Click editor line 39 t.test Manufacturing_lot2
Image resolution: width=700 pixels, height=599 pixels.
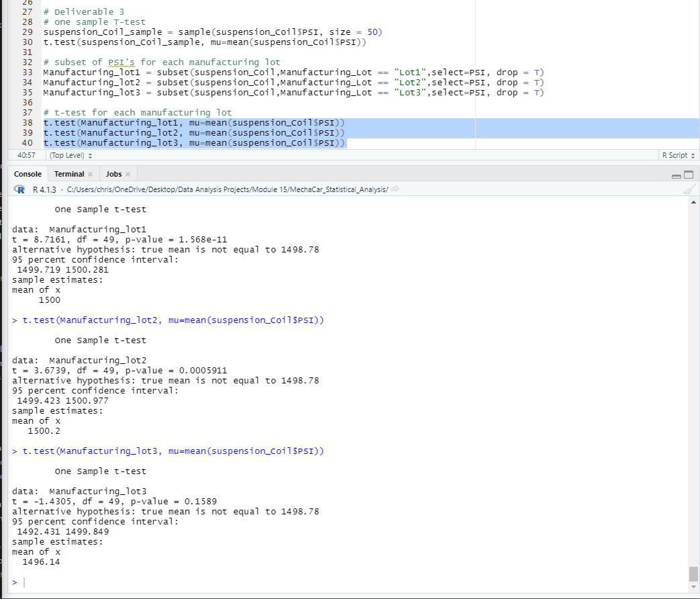194,133
